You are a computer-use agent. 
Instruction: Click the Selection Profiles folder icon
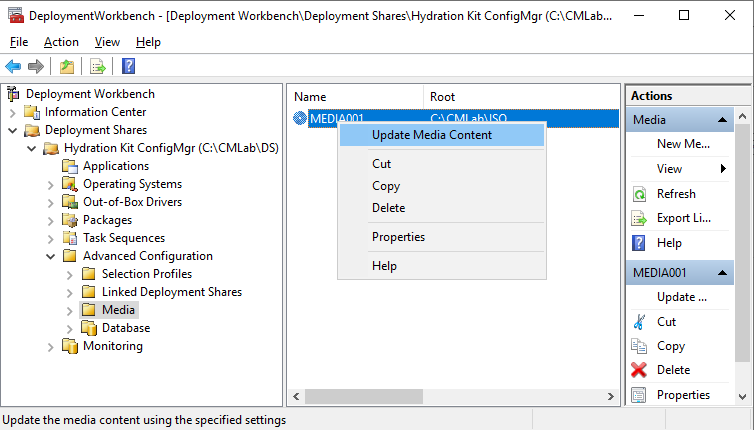pyautogui.click(x=88, y=274)
